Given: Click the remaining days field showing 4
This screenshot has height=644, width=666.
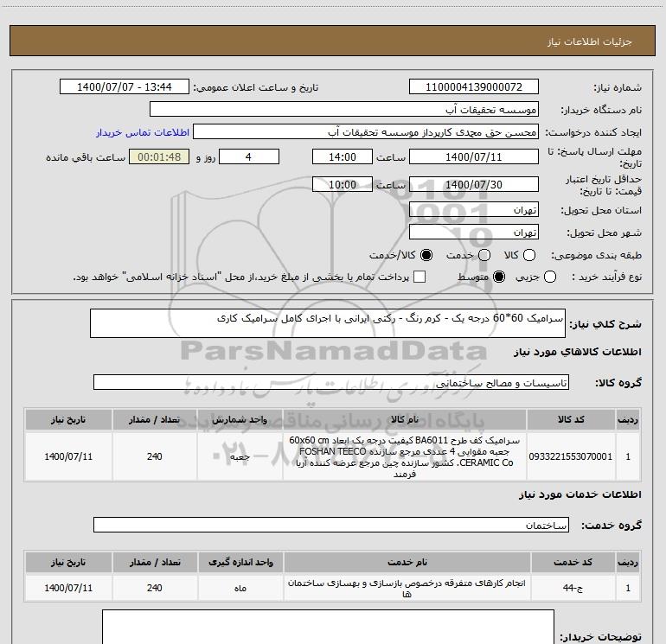Looking at the screenshot, I should pos(249,156).
